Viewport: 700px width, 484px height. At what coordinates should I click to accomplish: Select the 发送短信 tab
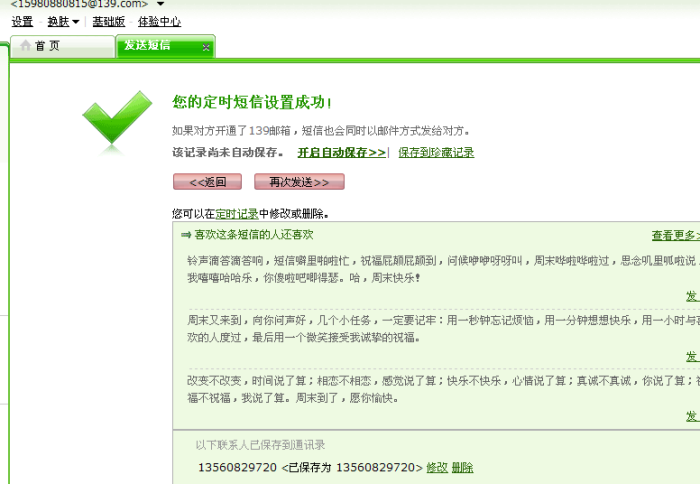148,46
